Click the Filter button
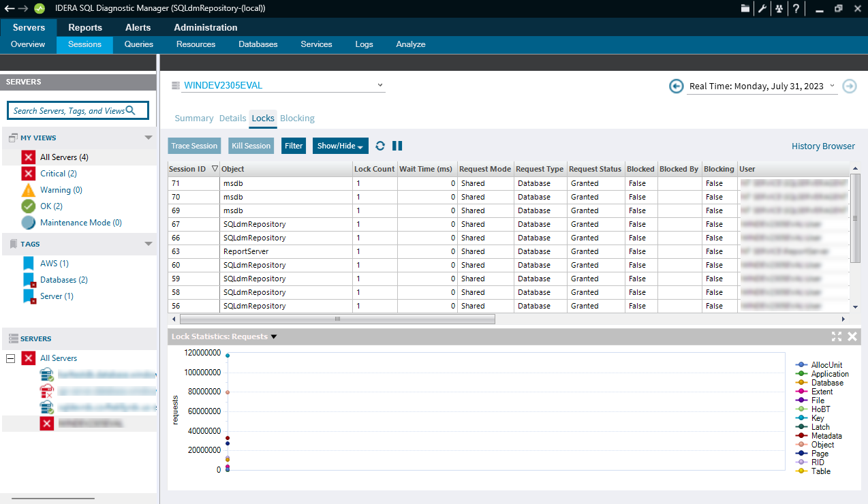Screen dimensions: 868x504 tap(294, 146)
